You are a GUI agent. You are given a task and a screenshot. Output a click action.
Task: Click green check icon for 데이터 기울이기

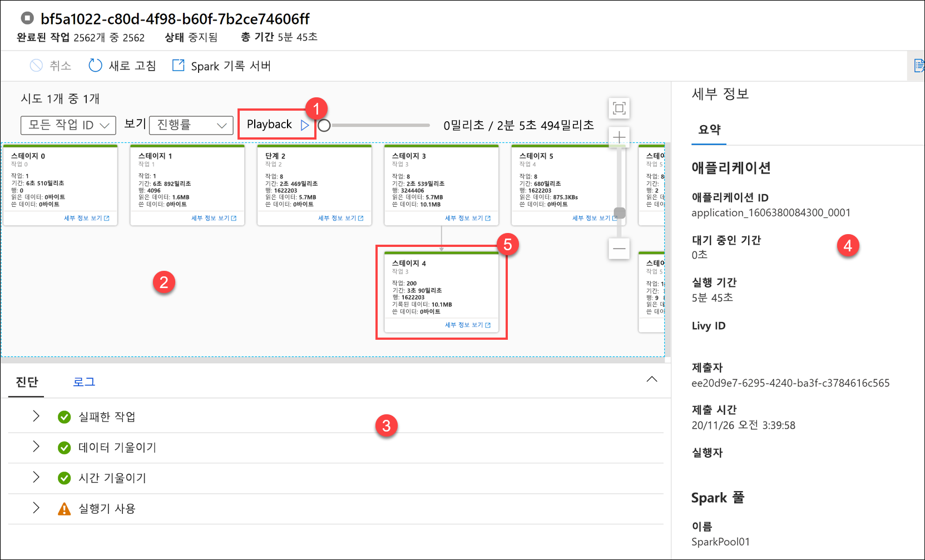pos(65,448)
